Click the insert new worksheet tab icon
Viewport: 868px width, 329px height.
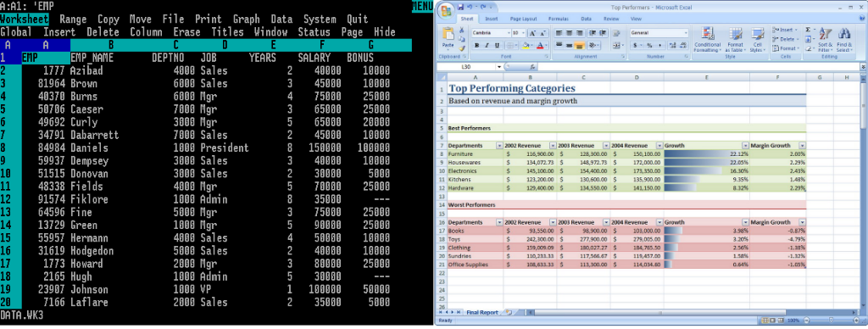509,312
